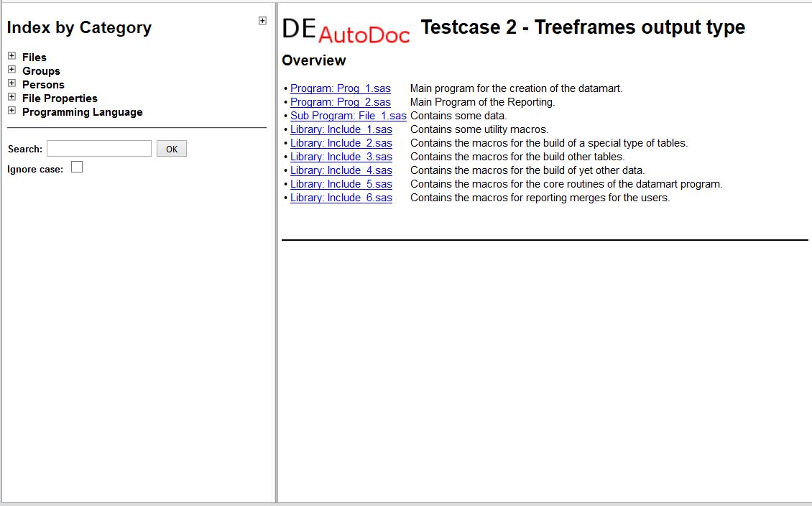Open Library: Include_5.sas link
Screen dimensions: 812x506
pos(341,184)
